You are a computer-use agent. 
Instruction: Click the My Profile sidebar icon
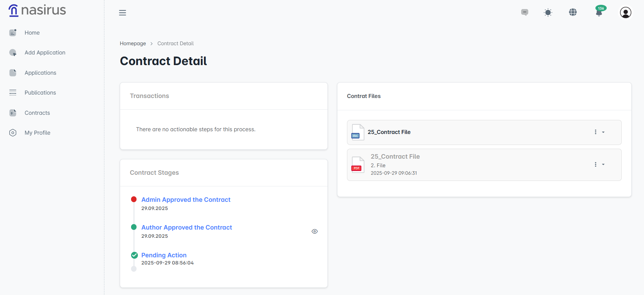click(13, 133)
